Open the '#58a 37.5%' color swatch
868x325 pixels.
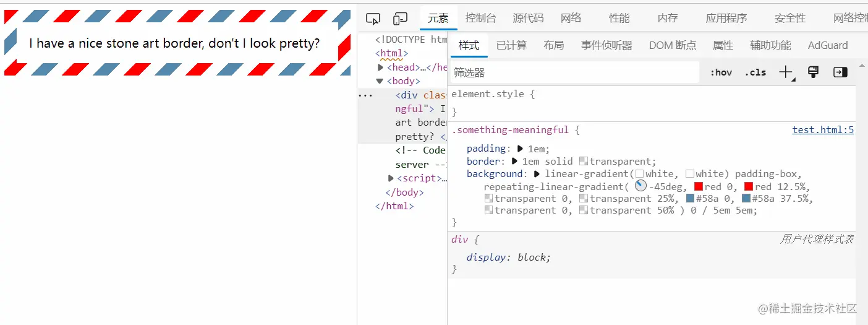pyautogui.click(x=746, y=199)
